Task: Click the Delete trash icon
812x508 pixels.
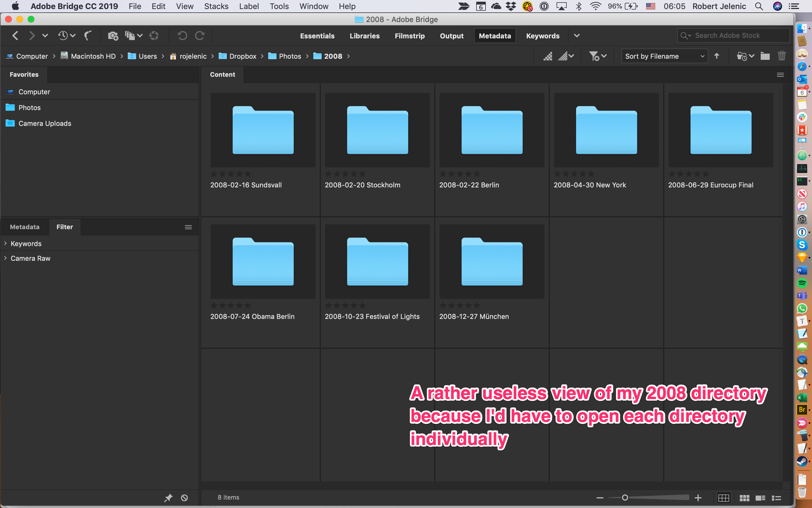Action: [x=782, y=56]
